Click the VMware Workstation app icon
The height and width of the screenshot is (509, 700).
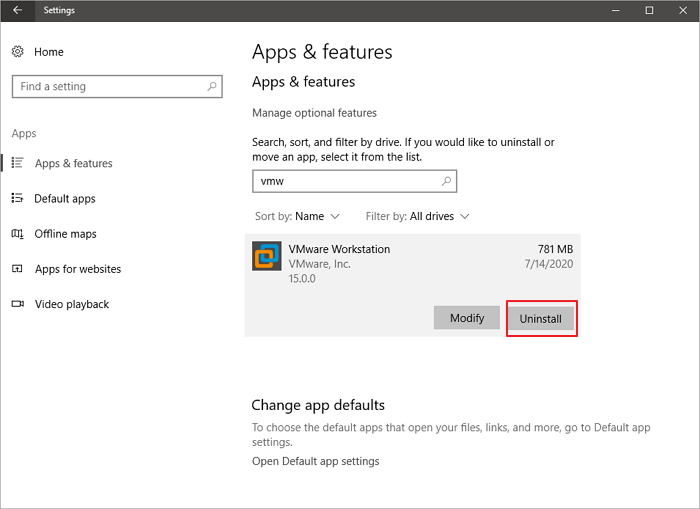(x=267, y=257)
